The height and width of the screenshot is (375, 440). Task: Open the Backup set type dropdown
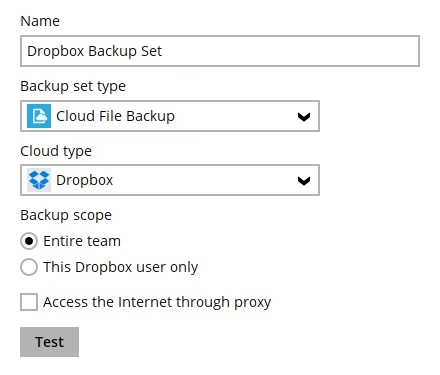[170, 116]
